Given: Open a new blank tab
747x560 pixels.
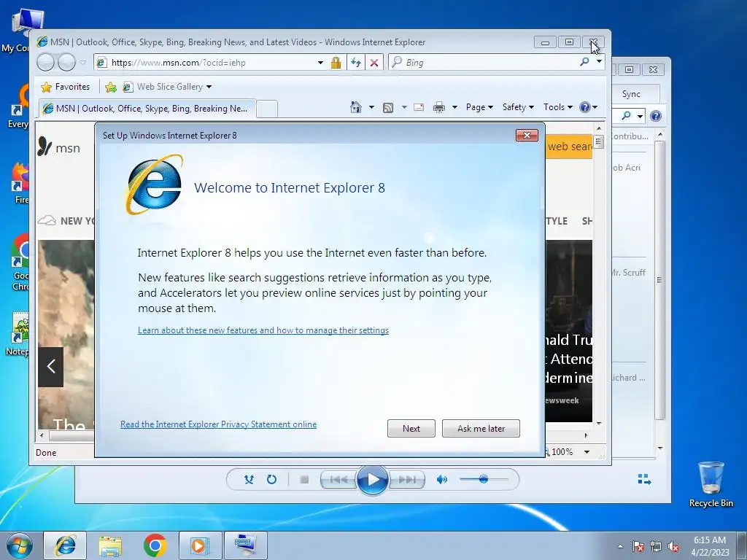Looking at the screenshot, I should 267,109.
